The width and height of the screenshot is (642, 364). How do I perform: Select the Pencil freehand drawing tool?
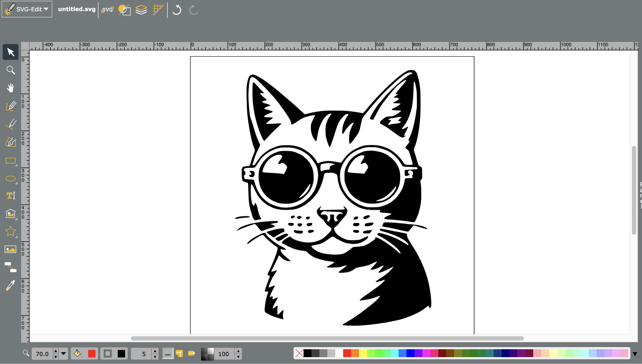click(11, 106)
